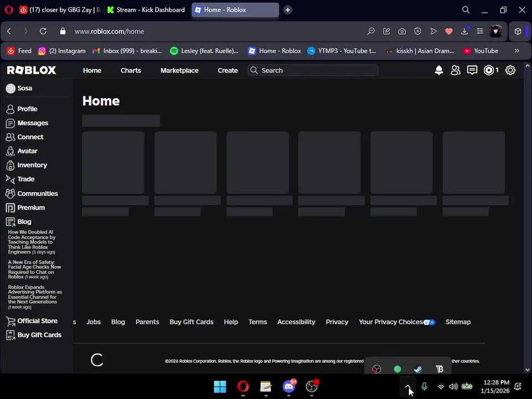Open the browser profile avatar
The width and height of the screenshot is (532, 399).
(495, 31)
